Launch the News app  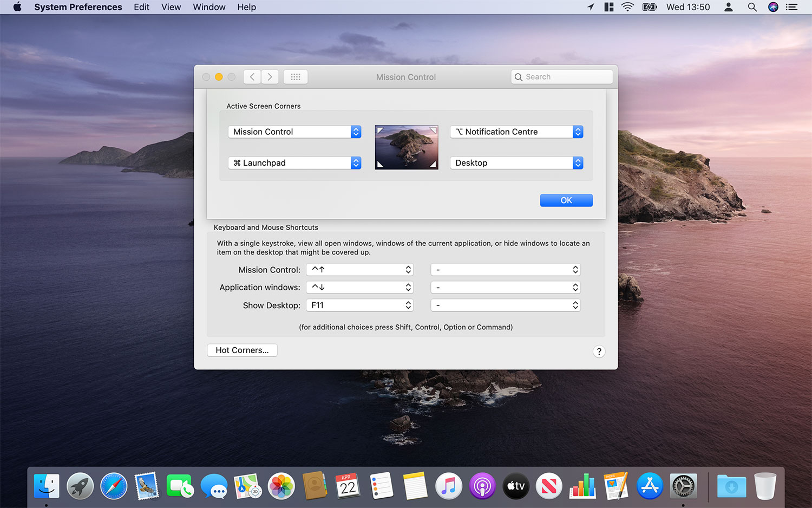549,486
